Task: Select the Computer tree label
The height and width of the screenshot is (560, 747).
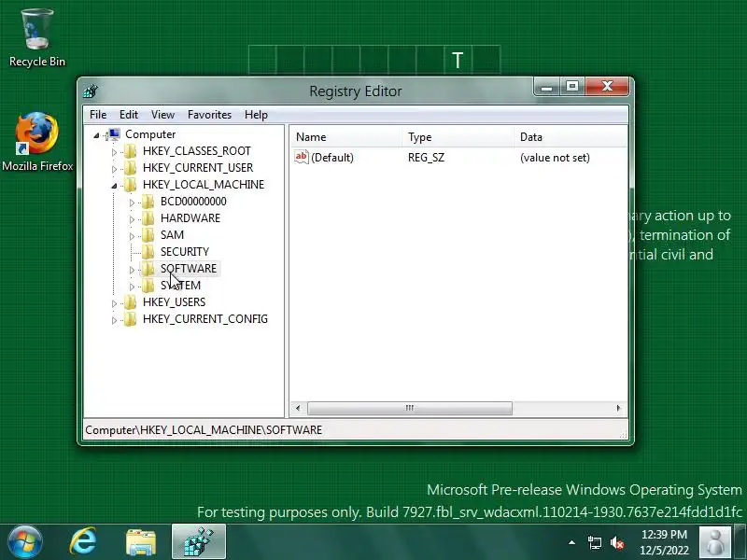Action: [x=150, y=134]
